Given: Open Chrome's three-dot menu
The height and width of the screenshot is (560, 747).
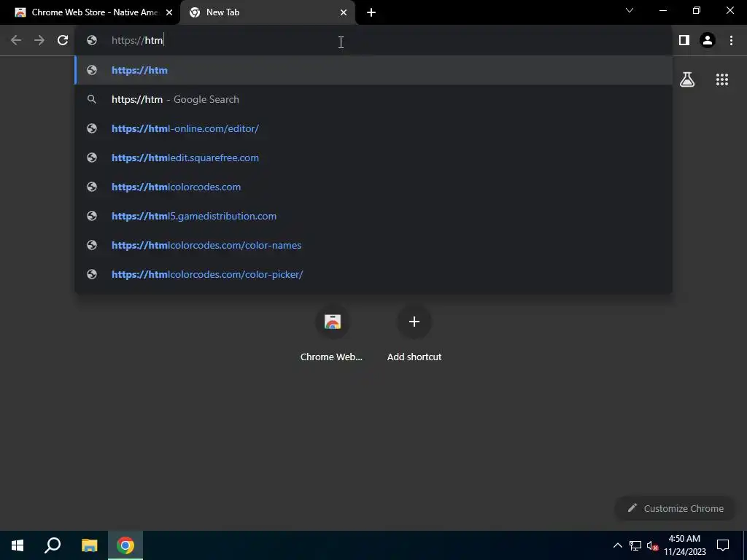Looking at the screenshot, I should pyautogui.click(x=731, y=41).
